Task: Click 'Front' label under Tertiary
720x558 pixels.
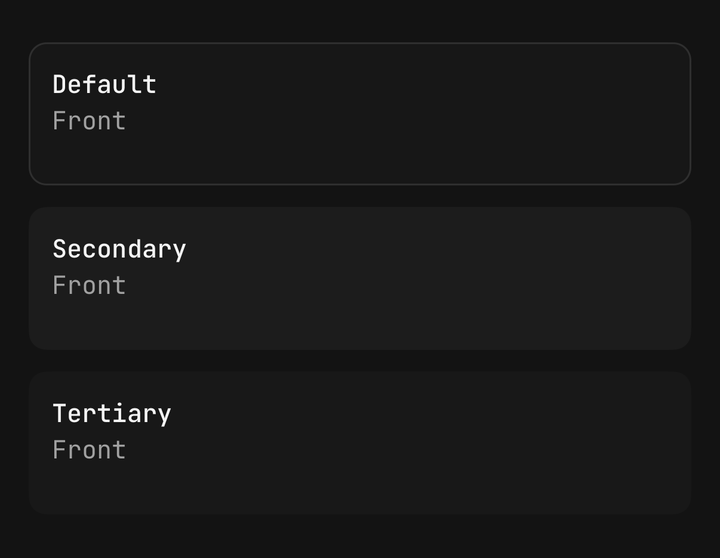Action: [89, 450]
